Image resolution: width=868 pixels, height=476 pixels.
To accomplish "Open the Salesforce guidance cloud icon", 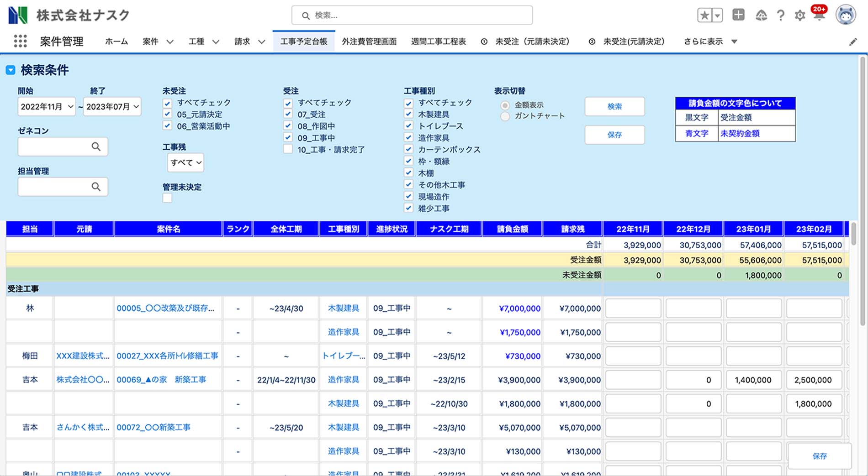I will (761, 16).
